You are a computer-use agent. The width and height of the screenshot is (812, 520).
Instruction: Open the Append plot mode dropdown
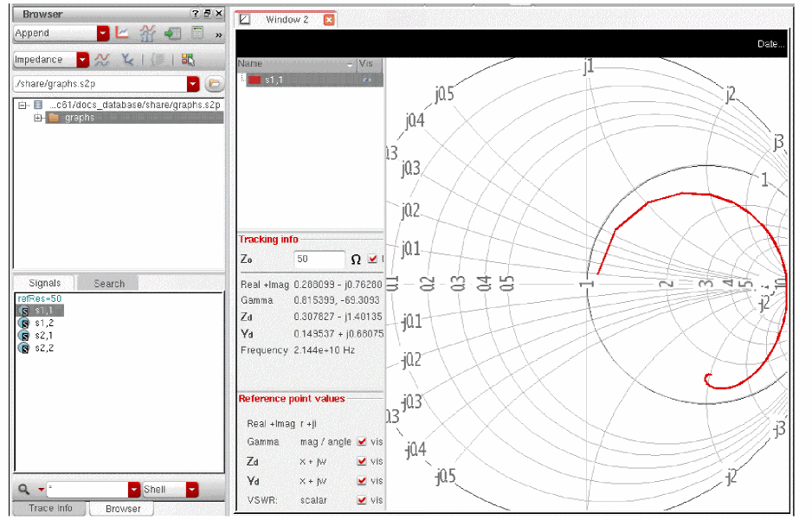(x=103, y=33)
